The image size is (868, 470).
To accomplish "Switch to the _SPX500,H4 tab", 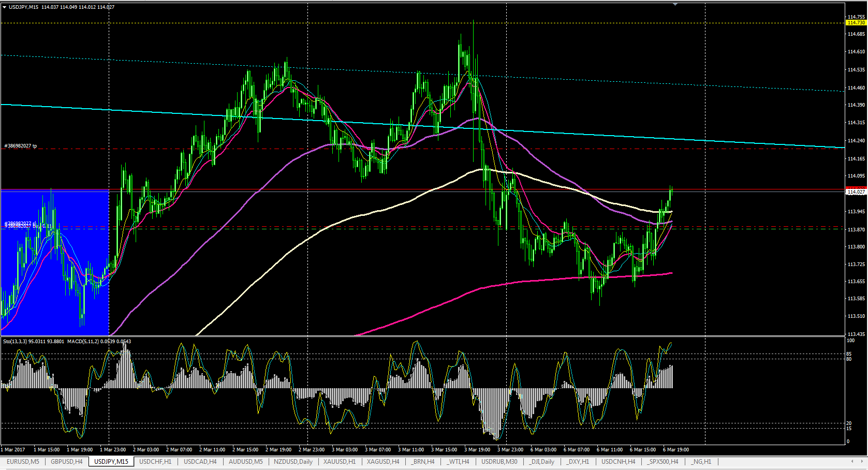I will [x=663, y=462].
